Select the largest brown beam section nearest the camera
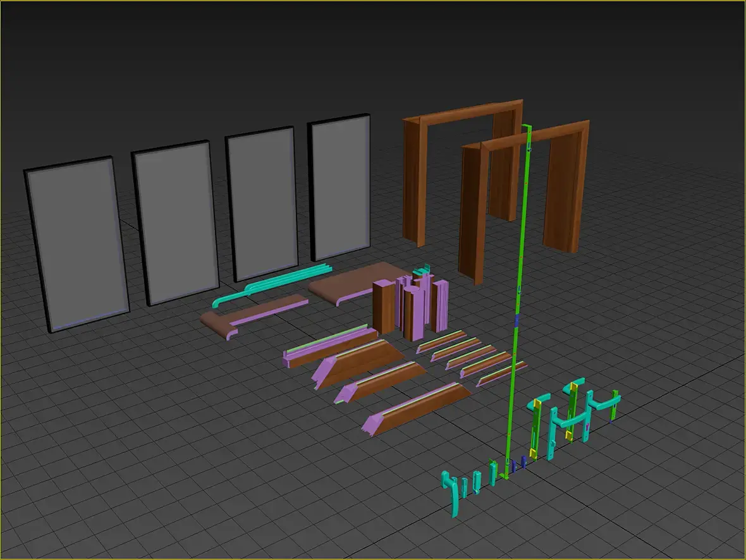 (416, 408)
